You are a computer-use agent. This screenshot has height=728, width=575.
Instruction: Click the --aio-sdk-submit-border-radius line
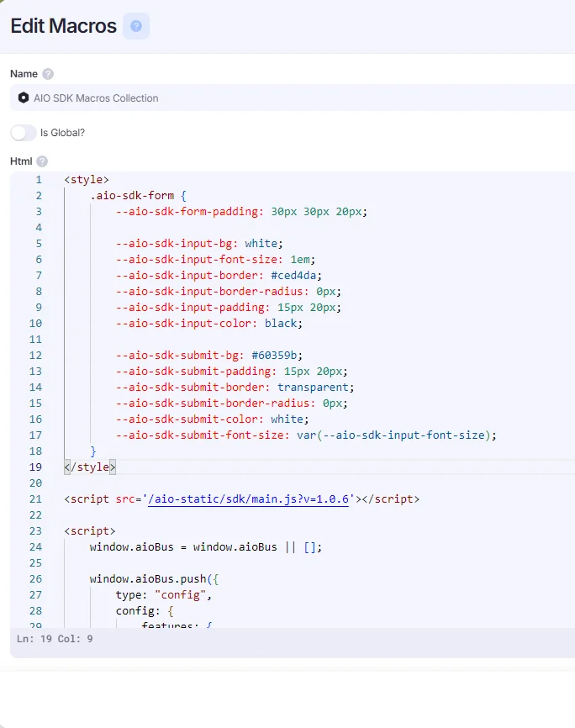232,404
